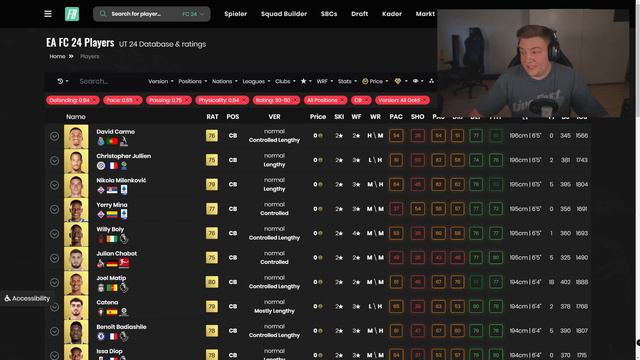Open the Clubs filter dropdown

(x=285, y=81)
